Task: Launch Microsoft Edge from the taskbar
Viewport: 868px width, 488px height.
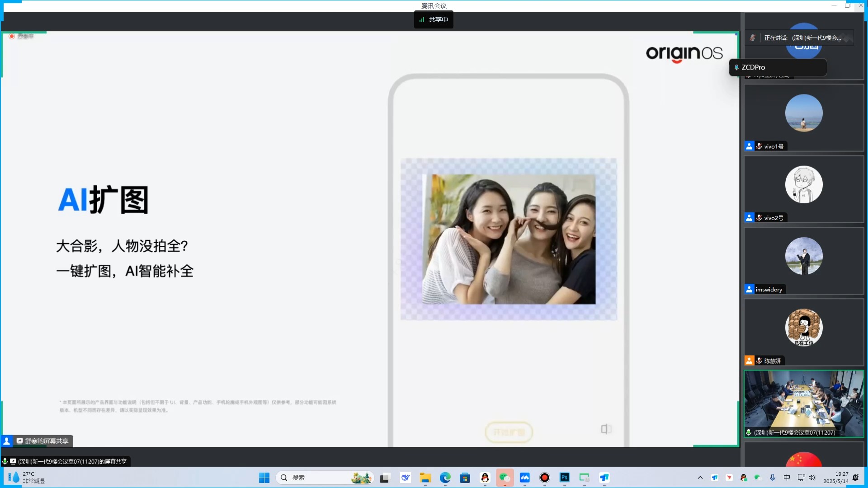Action: pos(445,478)
